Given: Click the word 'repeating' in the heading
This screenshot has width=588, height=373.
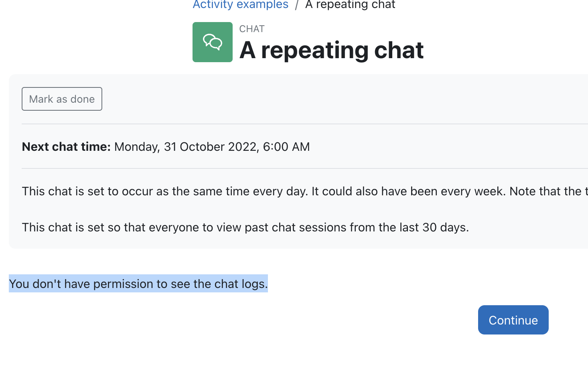Looking at the screenshot, I should click(x=315, y=51).
